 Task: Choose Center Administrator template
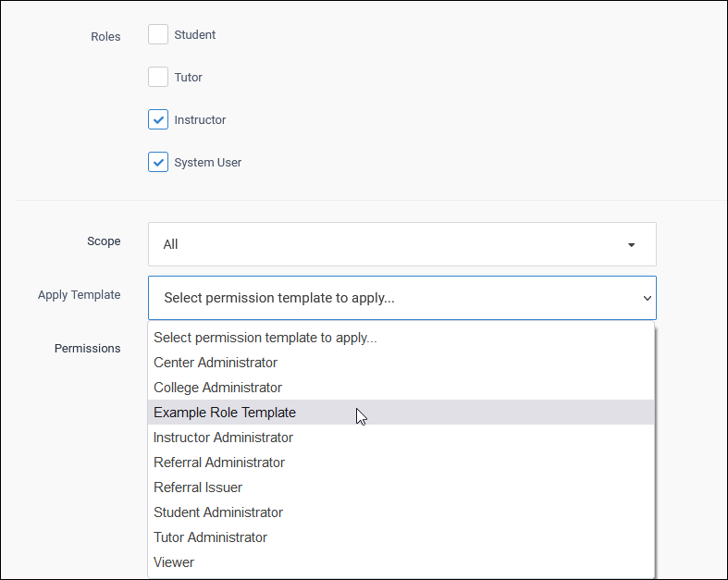216,363
